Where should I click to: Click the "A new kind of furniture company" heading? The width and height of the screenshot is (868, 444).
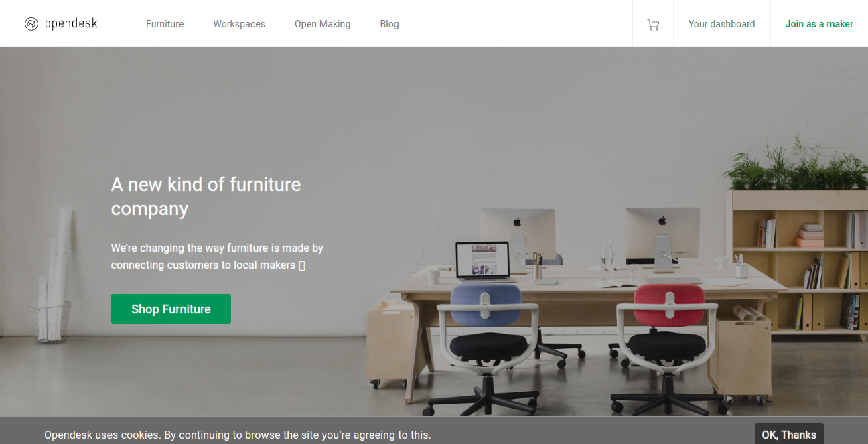206,196
